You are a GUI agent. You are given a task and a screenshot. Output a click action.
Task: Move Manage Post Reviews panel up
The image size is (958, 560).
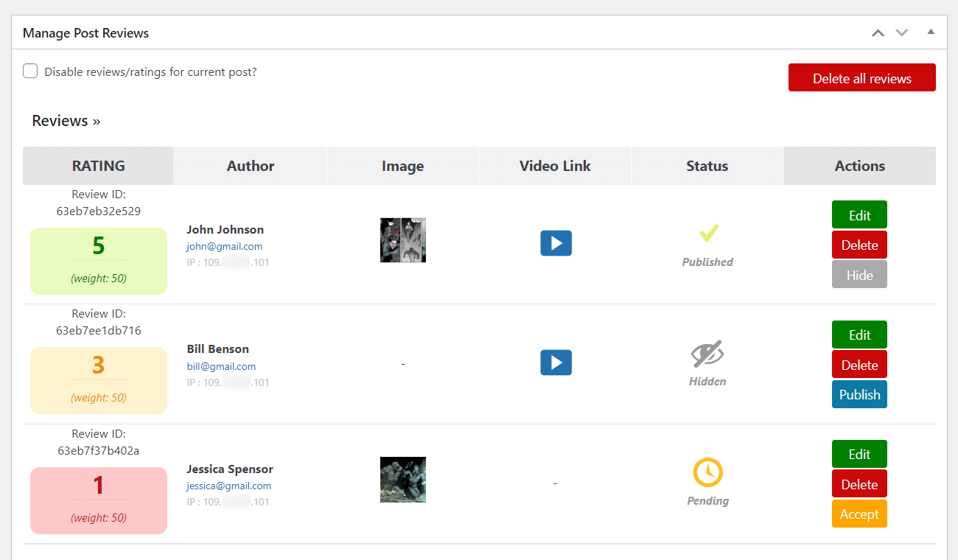coord(878,32)
